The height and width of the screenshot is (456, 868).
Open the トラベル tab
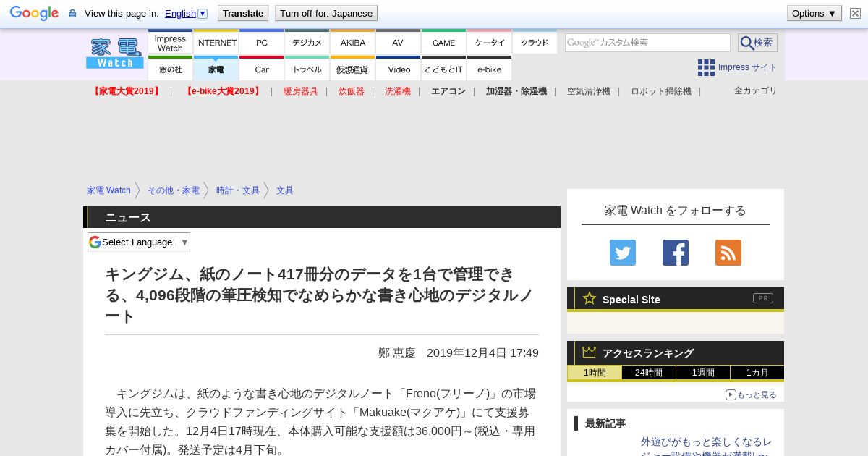click(x=307, y=69)
